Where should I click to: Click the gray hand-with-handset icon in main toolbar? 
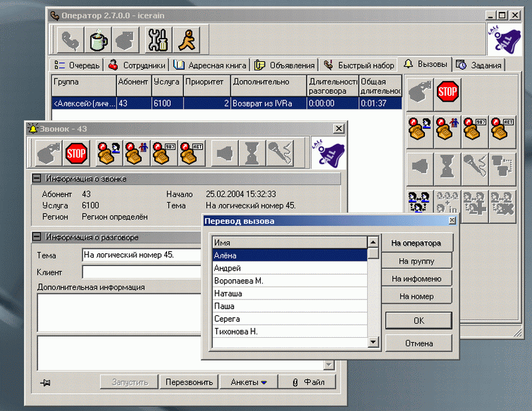[x=126, y=41]
